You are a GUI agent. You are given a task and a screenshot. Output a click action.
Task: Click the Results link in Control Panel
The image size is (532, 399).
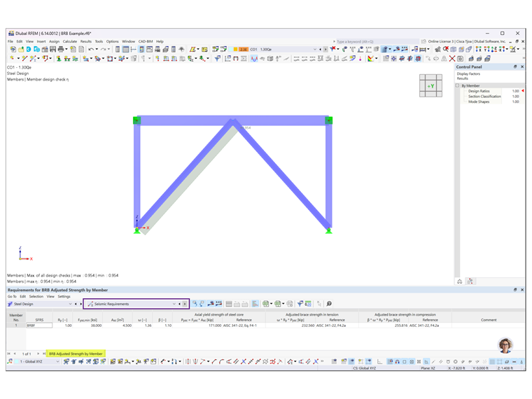pyautogui.click(x=462, y=78)
